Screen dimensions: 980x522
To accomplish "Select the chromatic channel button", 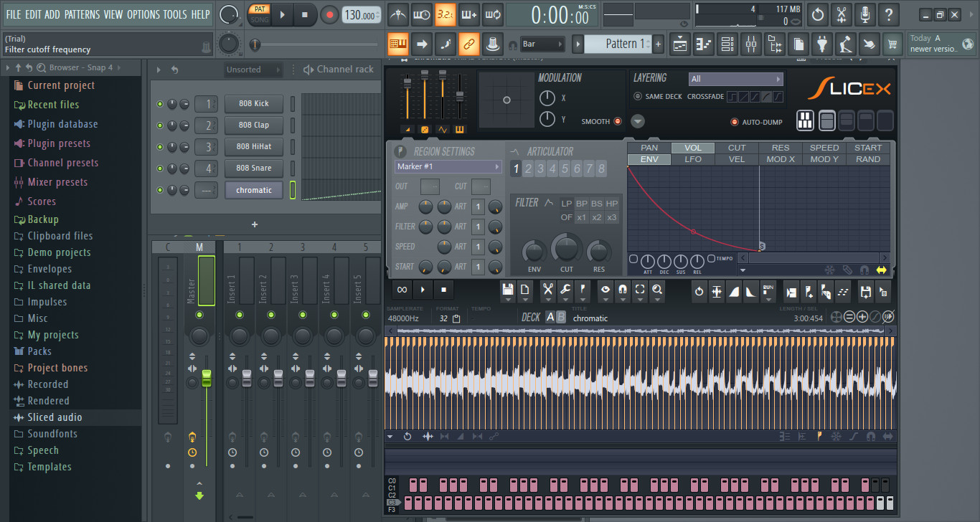I will click(x=253, y=190).
